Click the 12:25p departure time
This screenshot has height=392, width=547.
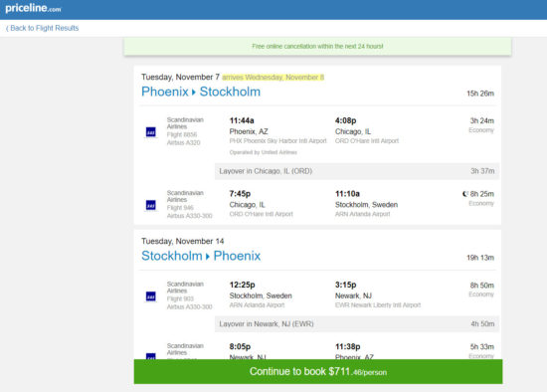coord(242,285)
